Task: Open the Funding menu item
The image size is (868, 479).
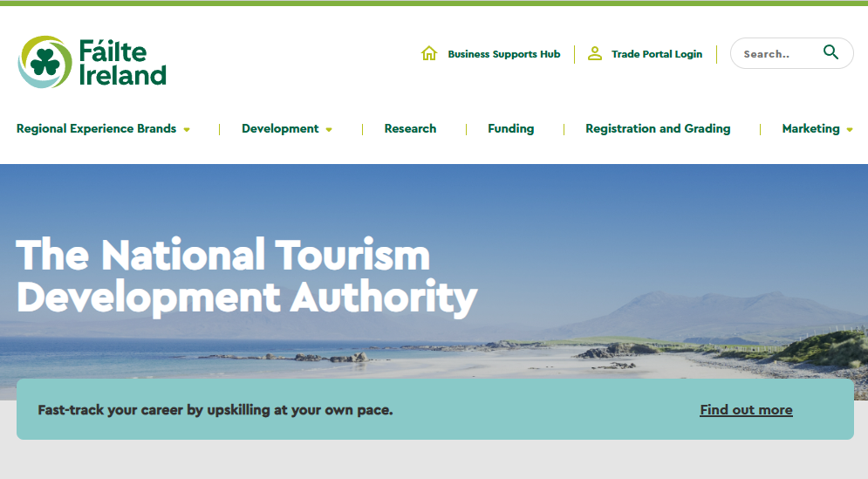Action: point(511,128)
